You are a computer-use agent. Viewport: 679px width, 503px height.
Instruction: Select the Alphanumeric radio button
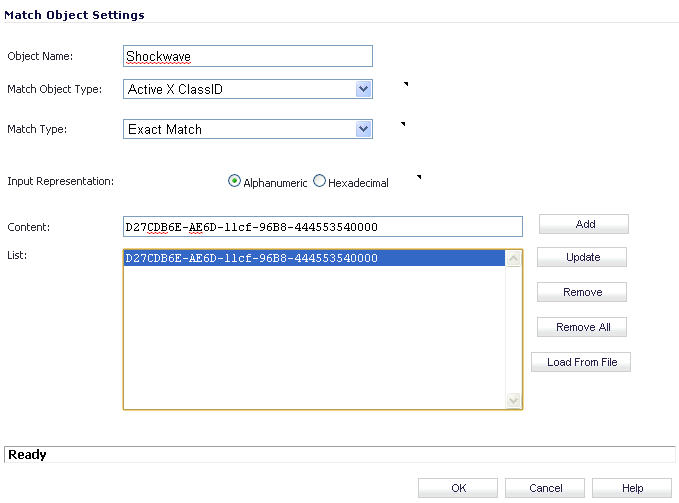[234, 181]
